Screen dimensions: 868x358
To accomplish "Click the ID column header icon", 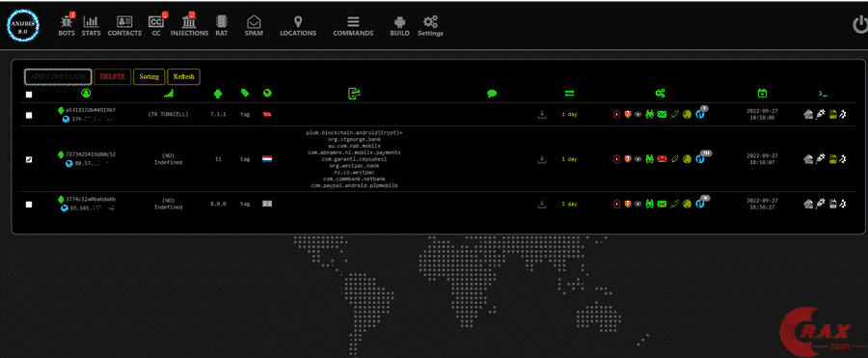I will point(86,93).
